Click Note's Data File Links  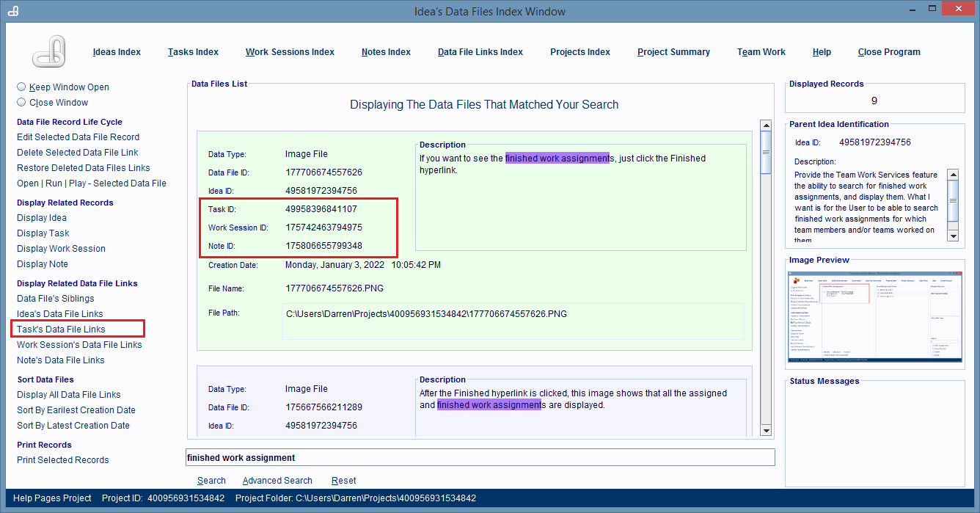pyautogui.click(x=61, y=360)
